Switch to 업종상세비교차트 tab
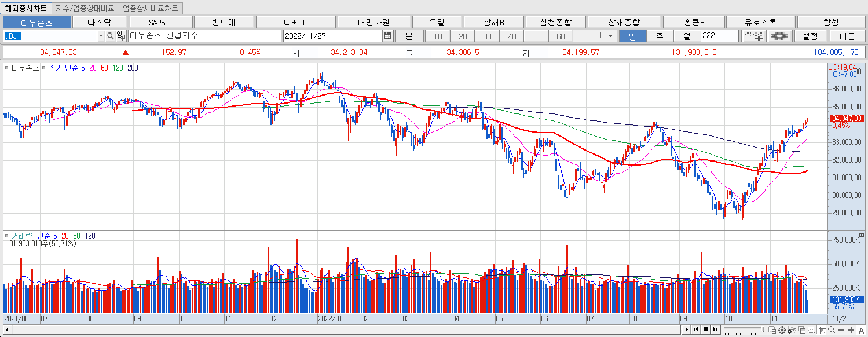Screen dimensions: 868x337 (151, 9)
